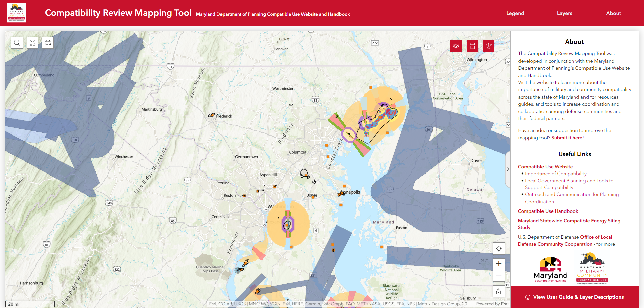Viewport: 644px width, 308px height.
Task: Find my location on map
Action: [499, 248]
